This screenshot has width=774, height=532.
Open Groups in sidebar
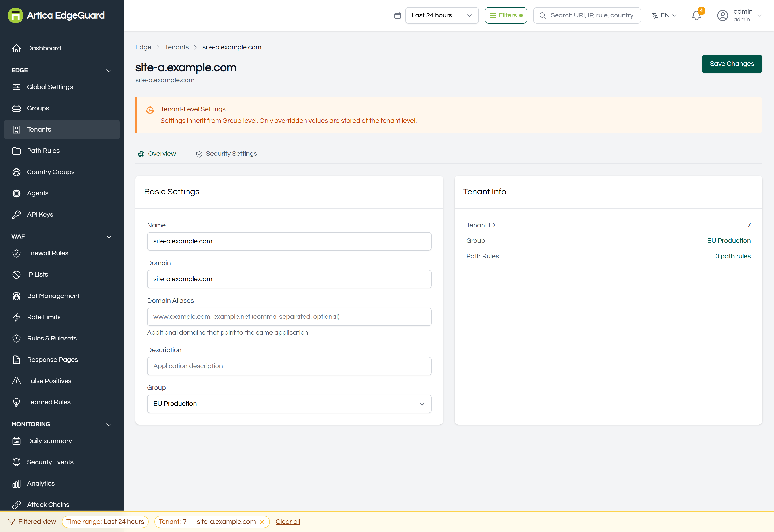point(62,108)
